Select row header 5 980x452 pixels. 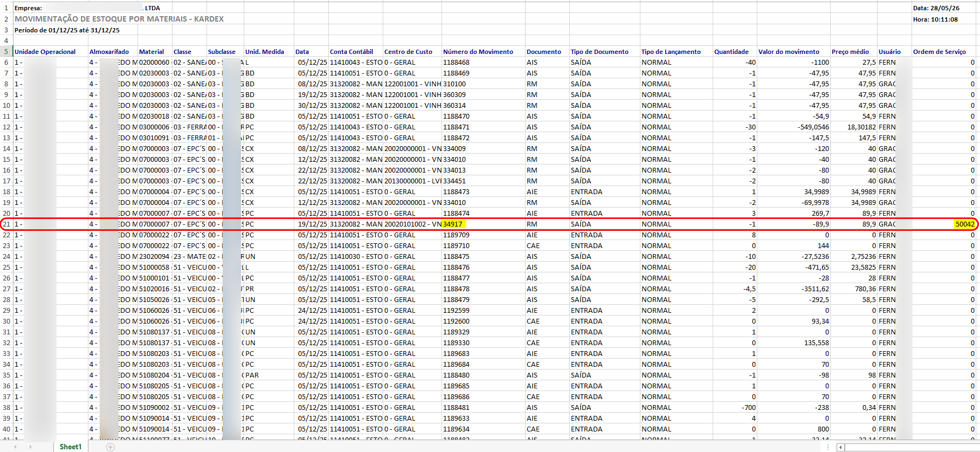coord(6,51)
